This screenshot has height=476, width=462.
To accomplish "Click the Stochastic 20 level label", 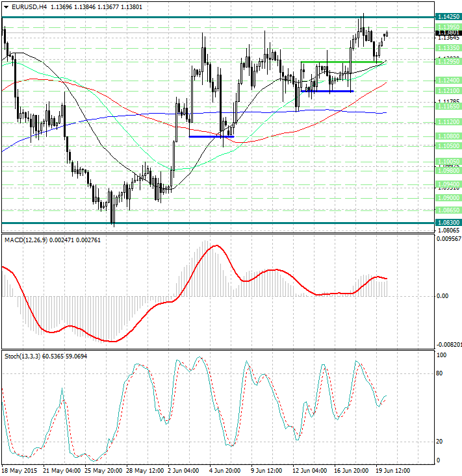I will (440, 442).
